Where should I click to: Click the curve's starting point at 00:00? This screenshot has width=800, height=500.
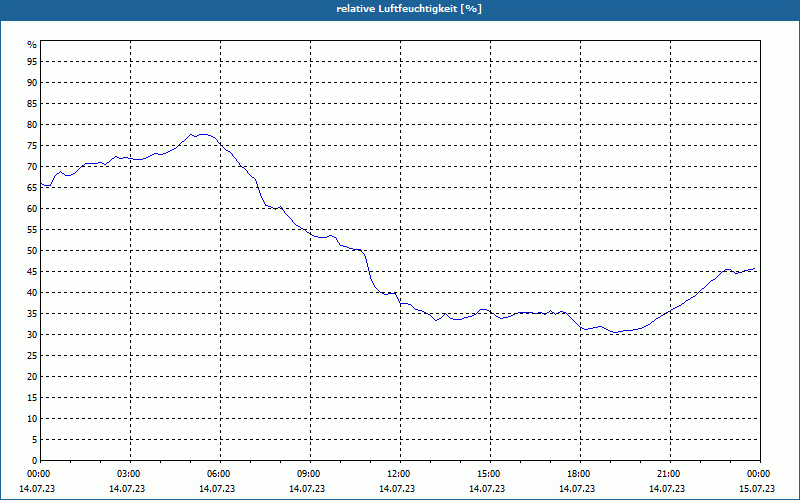pos(41,184)
